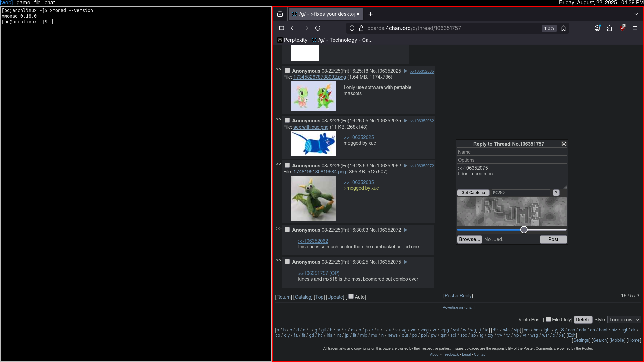The width and height of the screenshot is (644, 362).
Task: Open the uBlock Origin extension icon
Action: point(622,28)
